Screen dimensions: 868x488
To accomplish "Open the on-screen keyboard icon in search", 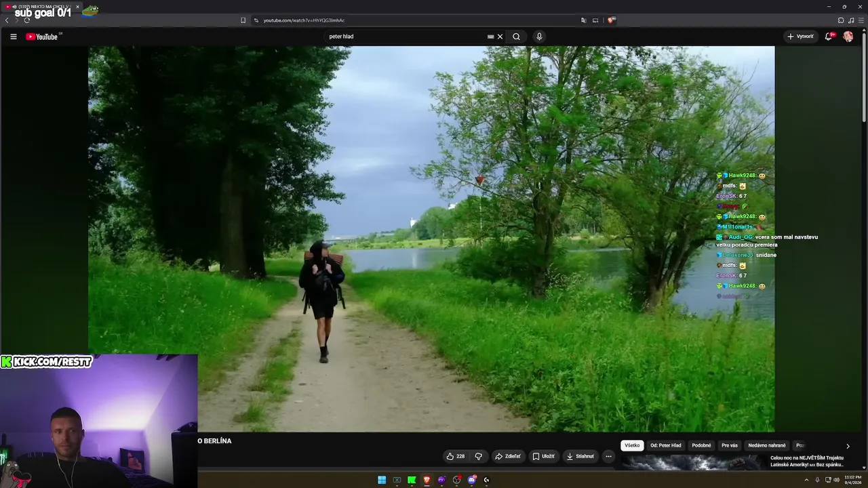I will pos(490,37).
